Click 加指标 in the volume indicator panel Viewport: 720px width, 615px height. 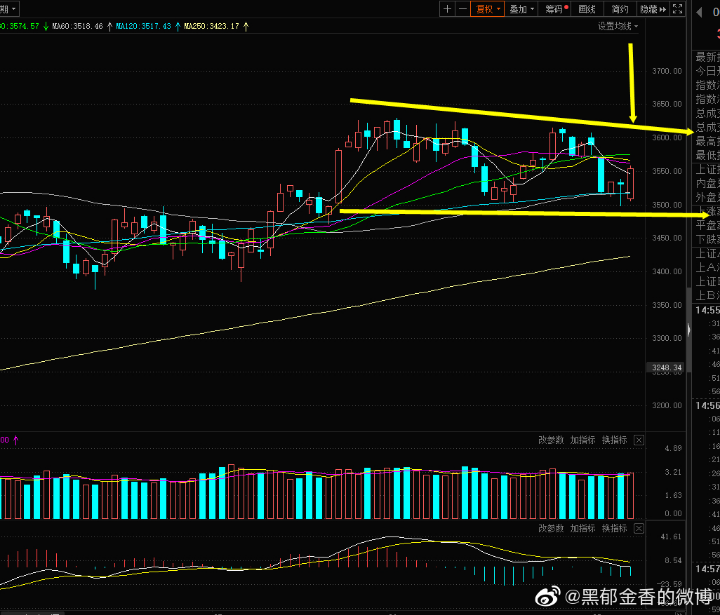582,440
